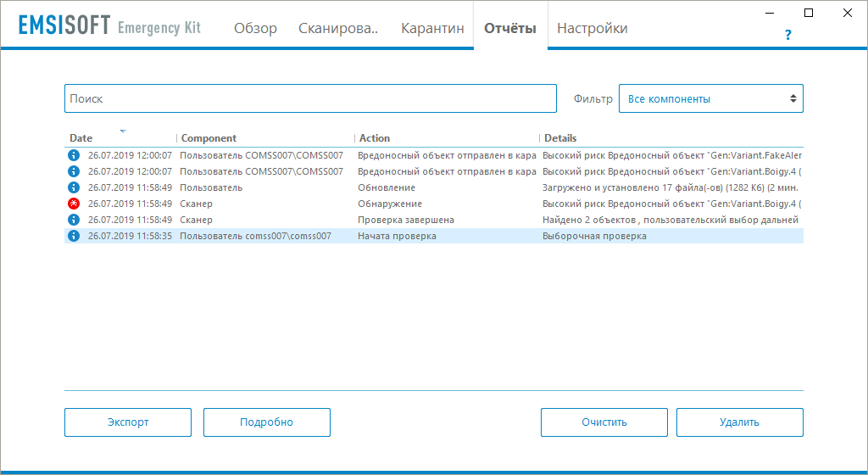Sort by the Date column header

[x=81, y=138]
